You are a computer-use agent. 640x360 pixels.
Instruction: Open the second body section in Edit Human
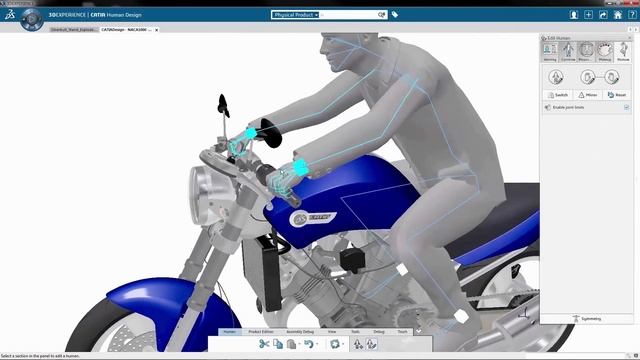point(568,51)
